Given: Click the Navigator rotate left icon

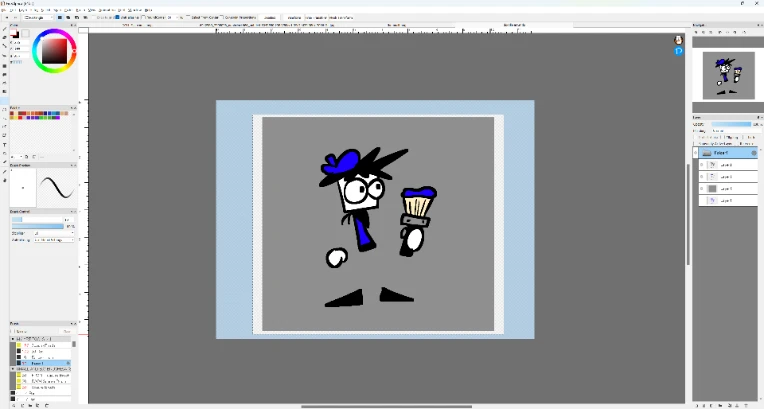Looking at the screenshot, I should 720,32.
